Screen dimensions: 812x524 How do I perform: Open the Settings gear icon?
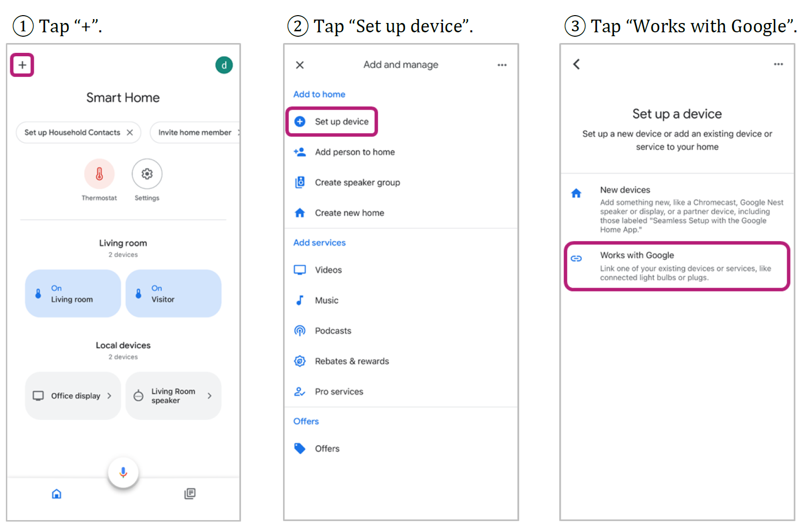(x=147, y=174)
